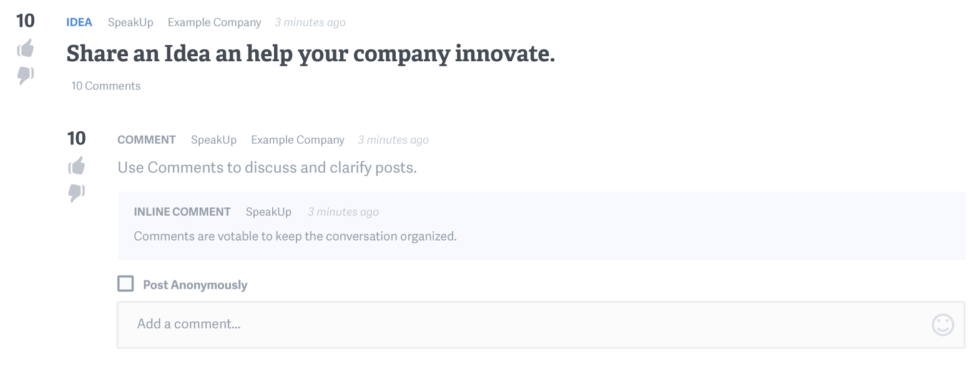This screenshot has width=980, height=365.
Task: Select the inline comment text
Action: pos(295,236)
